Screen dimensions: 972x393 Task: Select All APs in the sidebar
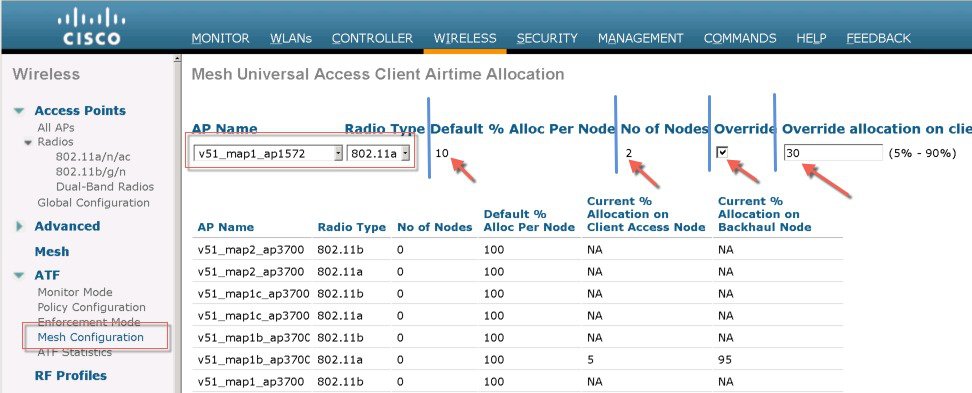(56, 128)
